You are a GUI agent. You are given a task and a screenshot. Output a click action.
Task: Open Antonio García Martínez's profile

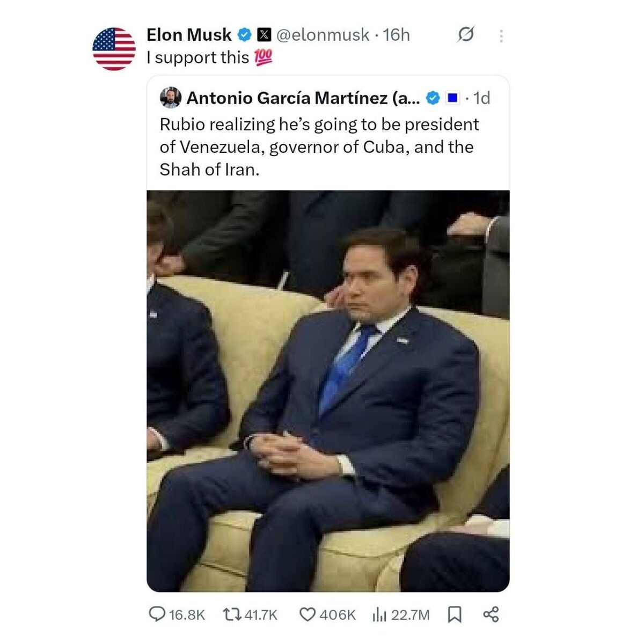coord(301,98)
